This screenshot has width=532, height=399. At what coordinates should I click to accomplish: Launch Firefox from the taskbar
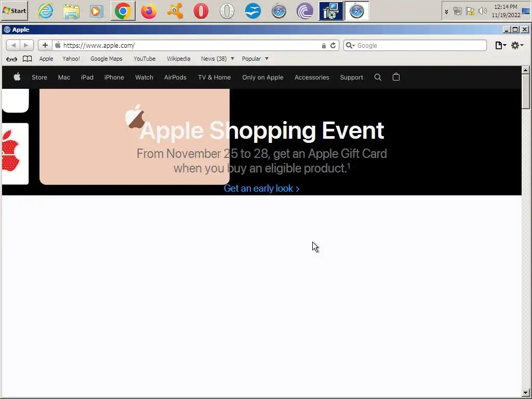[149, 11]
